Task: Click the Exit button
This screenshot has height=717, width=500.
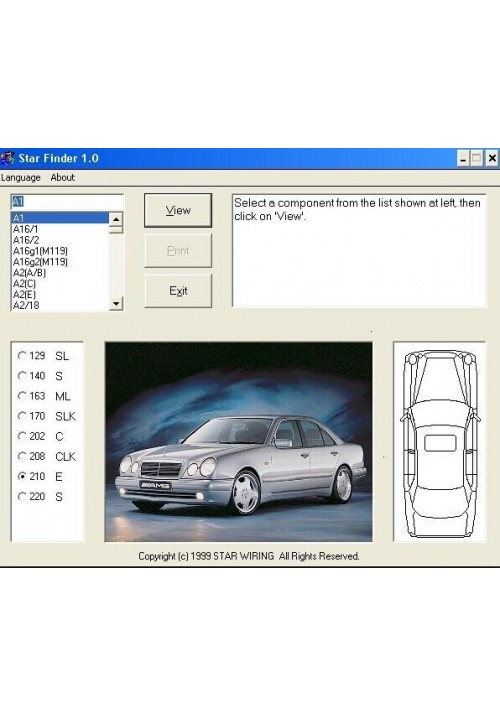Action: click(178, 291)
